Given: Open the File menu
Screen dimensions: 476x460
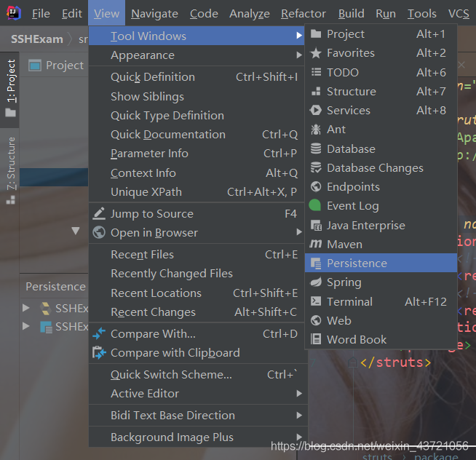Looking at the screenshot, I should point(41,14).
